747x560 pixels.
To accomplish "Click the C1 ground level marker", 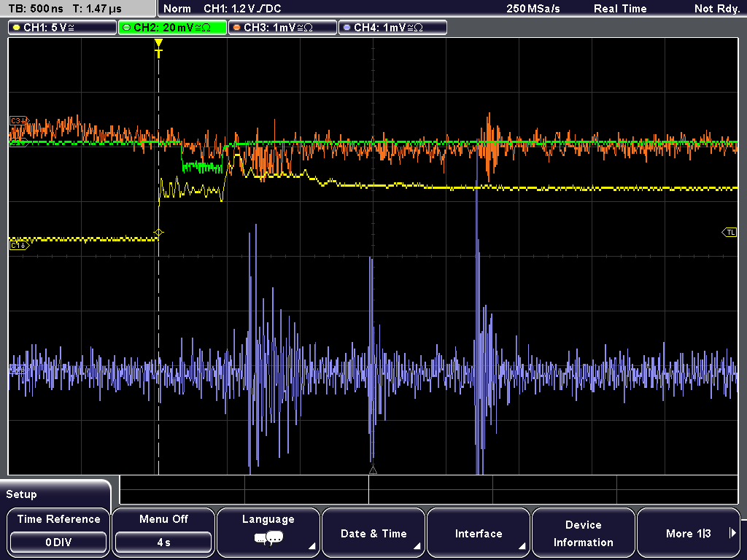I will point(19,245).
